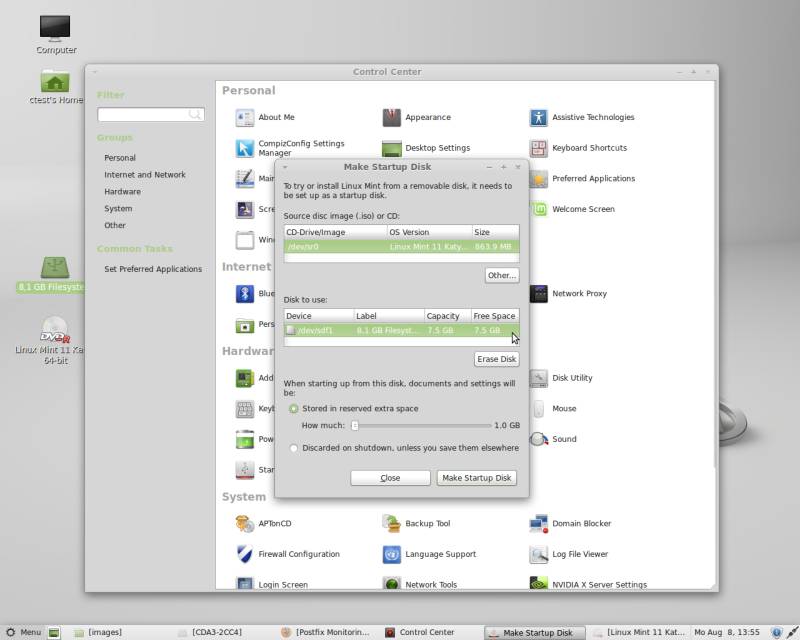
Task: Open the Firewall Configuration icon
Action: 245,554
